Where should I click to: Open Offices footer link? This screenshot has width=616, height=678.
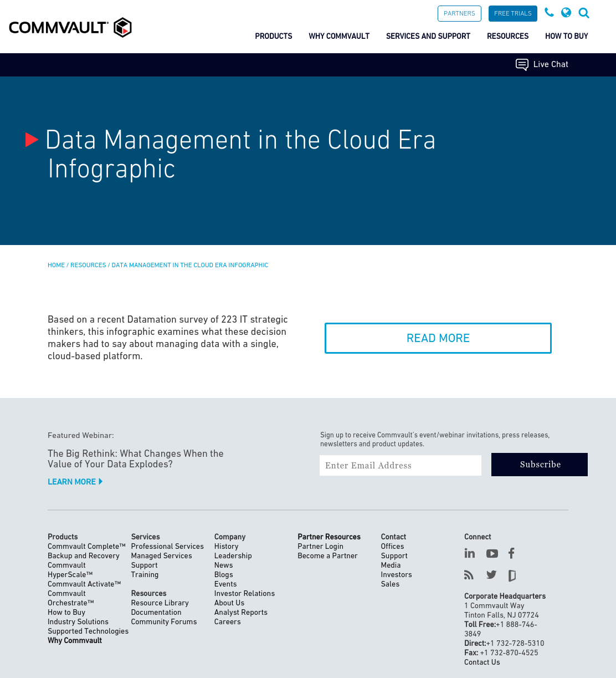(x=393, y=547)
